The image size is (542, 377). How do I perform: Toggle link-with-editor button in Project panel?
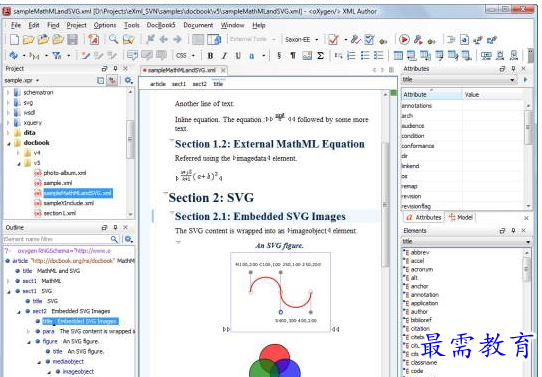point(112,81)
